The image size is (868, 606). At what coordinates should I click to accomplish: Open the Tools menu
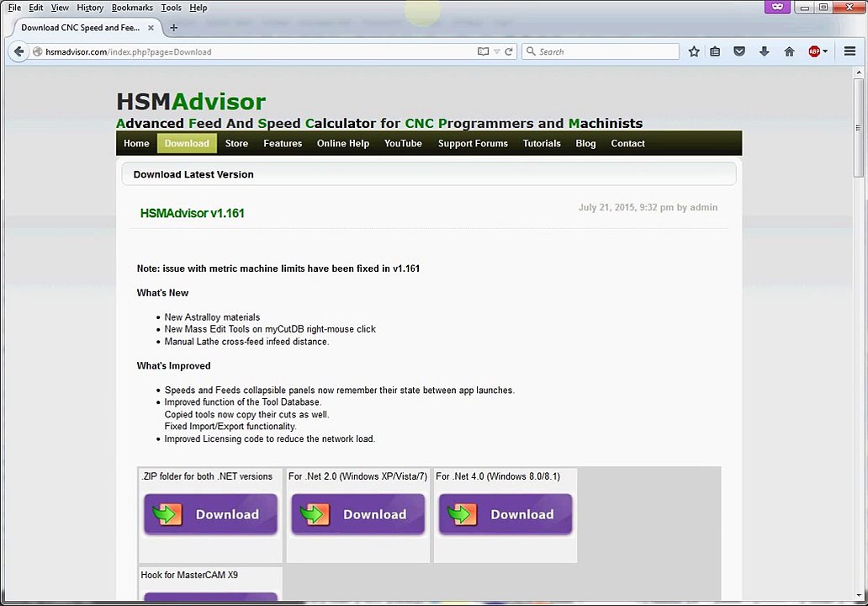171,8
